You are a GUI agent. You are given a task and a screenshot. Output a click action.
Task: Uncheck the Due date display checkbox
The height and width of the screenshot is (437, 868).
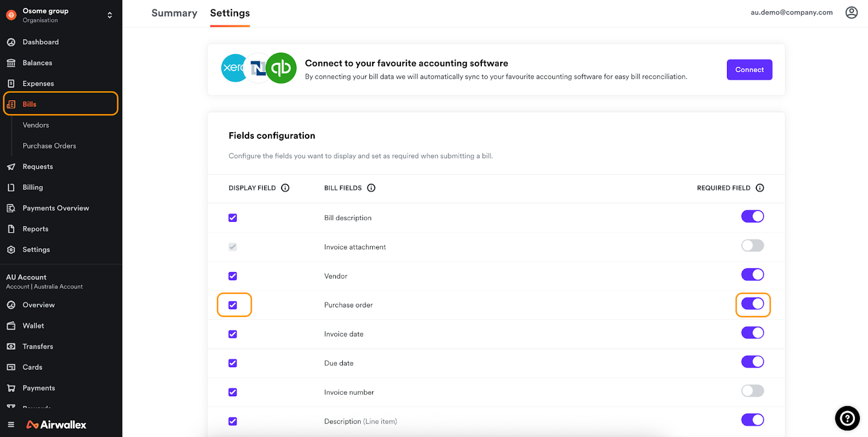(x=233, y=363)
